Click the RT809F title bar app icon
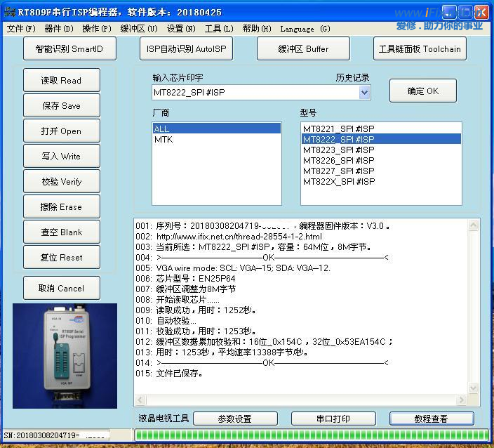 [9, 12]
